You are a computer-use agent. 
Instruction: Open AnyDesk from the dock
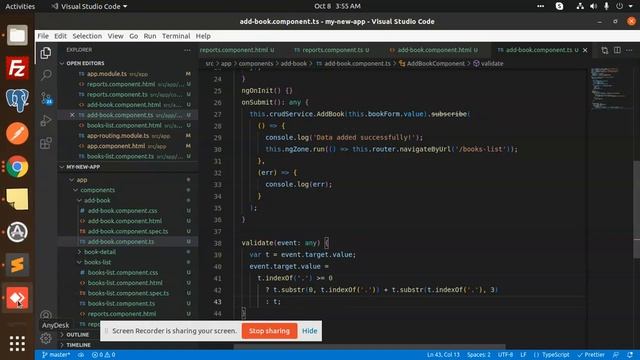pyautogui.click(x=17, y=298)
